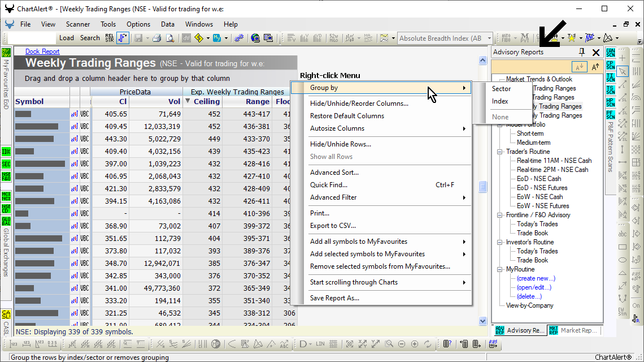Open the Tools menu
This screenshot has height=362, width=644.
click(108, 24)
